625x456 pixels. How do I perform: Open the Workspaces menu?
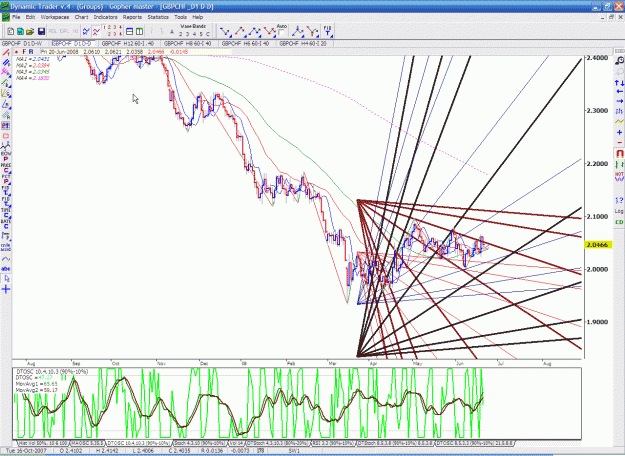click(x=55, y=17)
